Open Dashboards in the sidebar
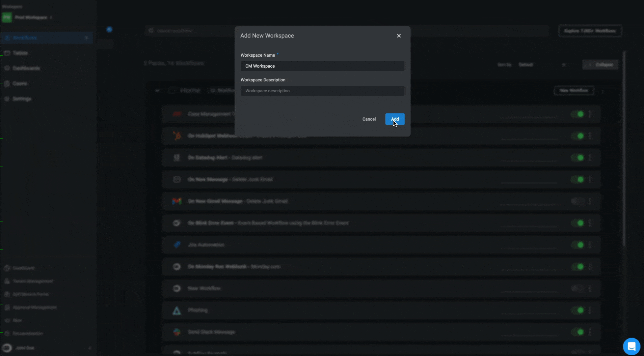 (x=26, y=68)
